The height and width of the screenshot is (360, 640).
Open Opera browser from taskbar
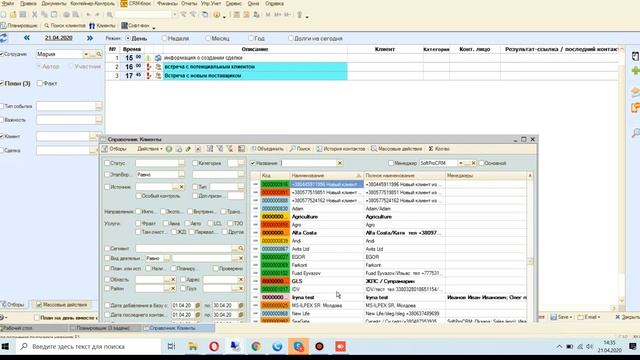point(214,347)
